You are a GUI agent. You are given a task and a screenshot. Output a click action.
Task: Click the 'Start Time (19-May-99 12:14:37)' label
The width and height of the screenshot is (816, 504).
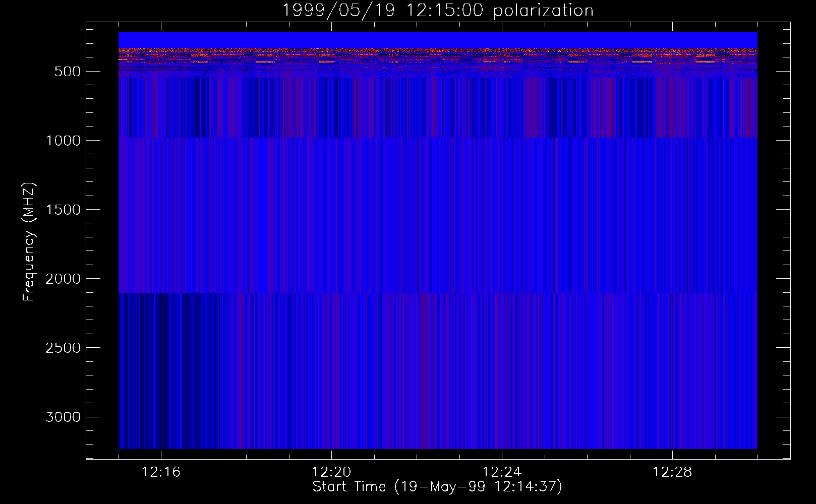coord(437,487)
